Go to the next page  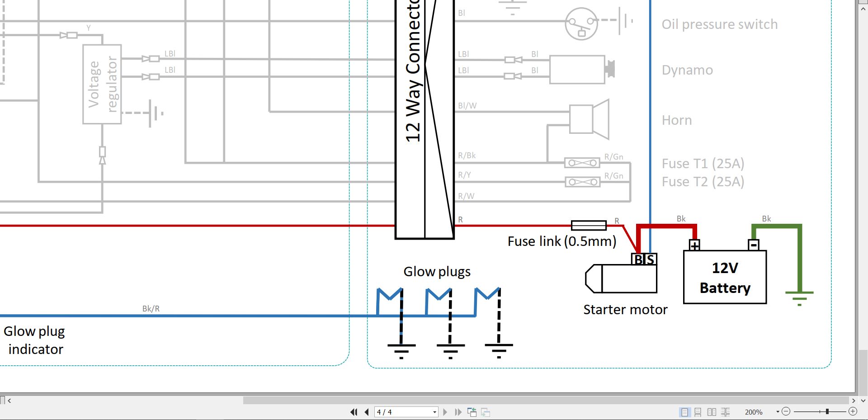tap(445, 412)
